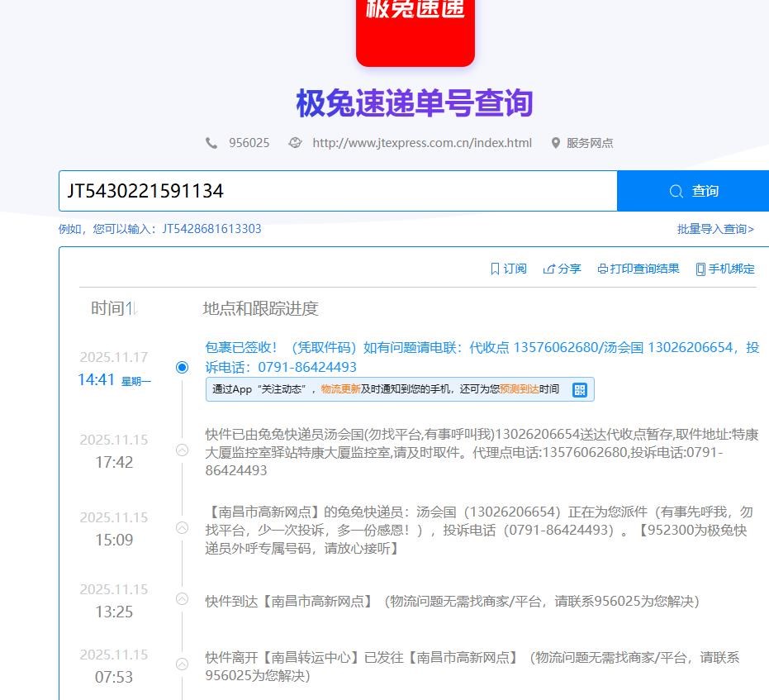Click the location pin icon for 服务网点
This screenshot has width=769, height=700.
pyautogui.click(x=556, y=143)
